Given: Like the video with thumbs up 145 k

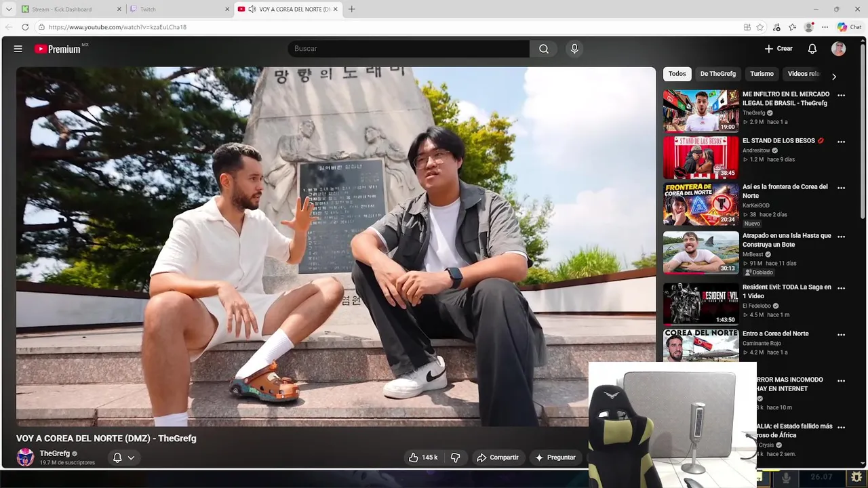Looking at the screenshot, I should pyautogui.click(x=422, y=457).
